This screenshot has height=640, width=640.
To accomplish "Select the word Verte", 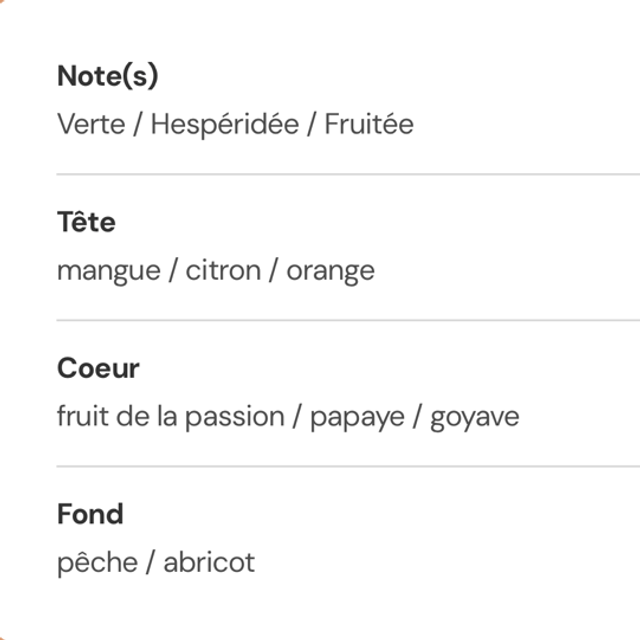I will click(91, 124).
